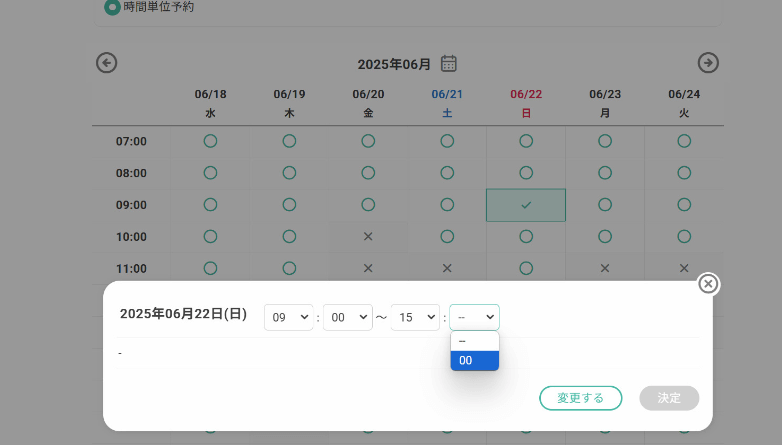Screen dimensions: 782x445
Task: Close the time selection dialog
Action: 708,284
